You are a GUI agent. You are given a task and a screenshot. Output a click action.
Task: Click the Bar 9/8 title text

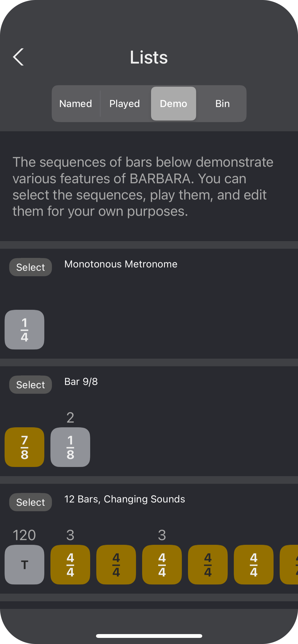point(81,382)
